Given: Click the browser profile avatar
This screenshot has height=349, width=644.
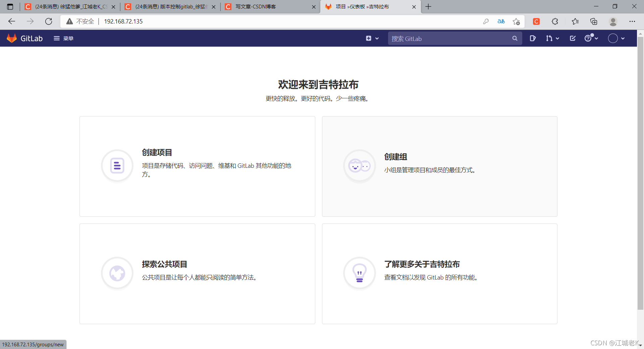Looking at the screenshot, I should 613,21.
